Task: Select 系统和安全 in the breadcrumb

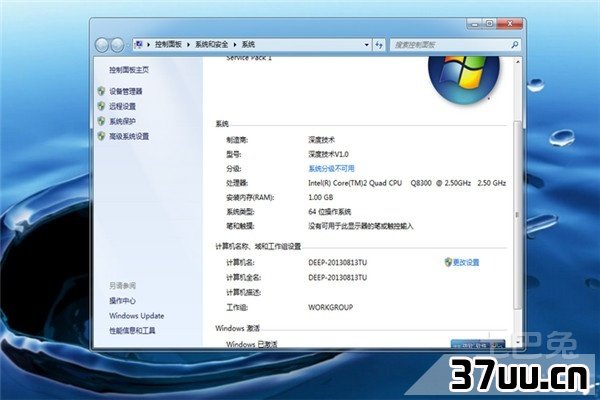Action: point(212,44)
